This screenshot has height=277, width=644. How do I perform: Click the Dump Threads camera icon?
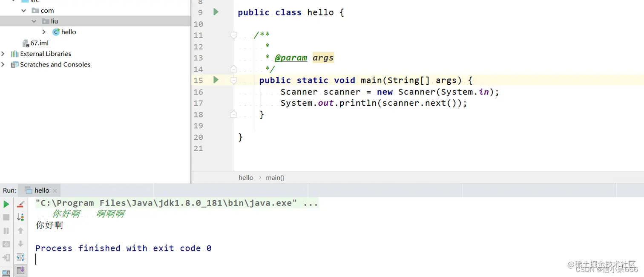coord(6,244)
